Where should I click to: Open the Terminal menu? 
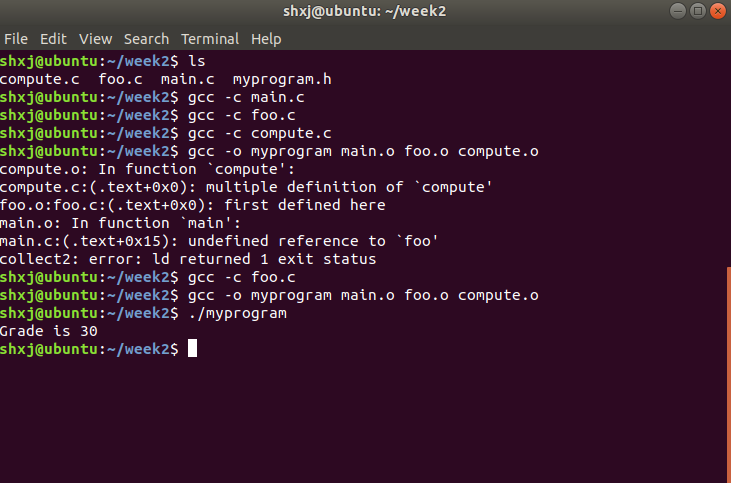[x=210, y=39]
